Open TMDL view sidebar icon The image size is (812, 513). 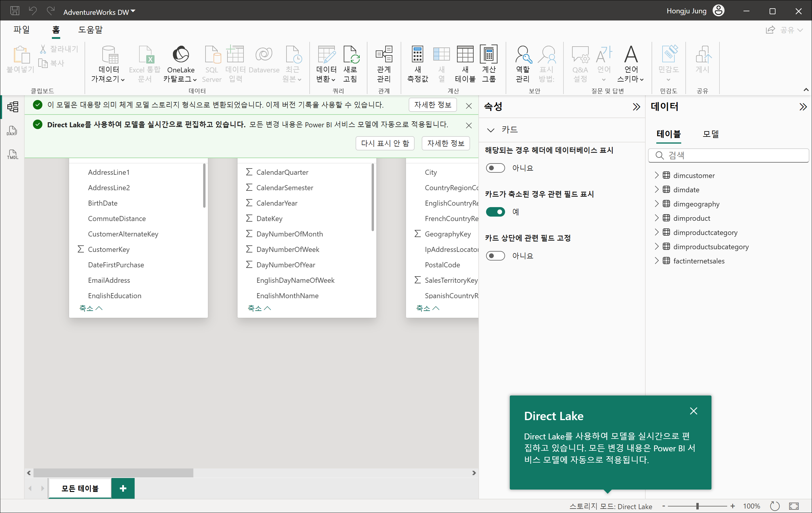(12, 155)
